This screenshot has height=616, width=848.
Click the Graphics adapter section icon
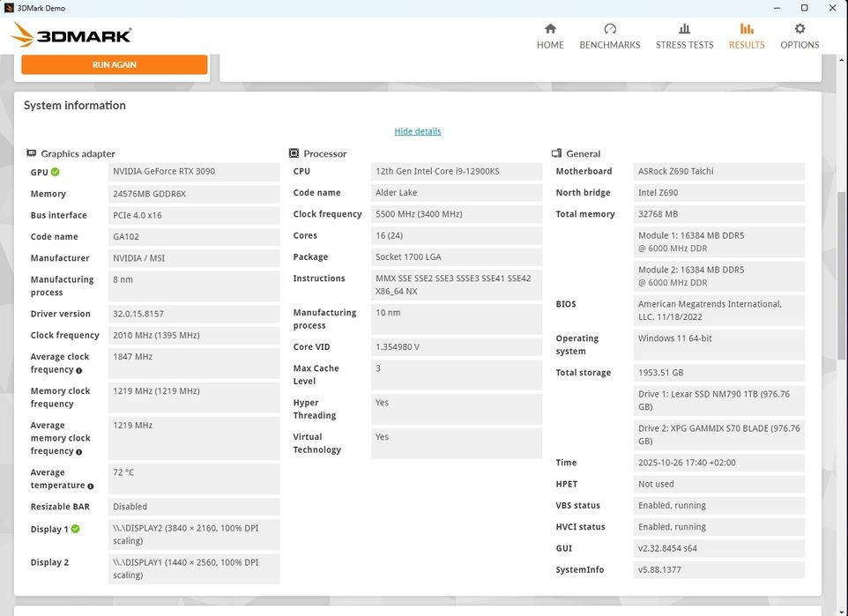point(32,153)
